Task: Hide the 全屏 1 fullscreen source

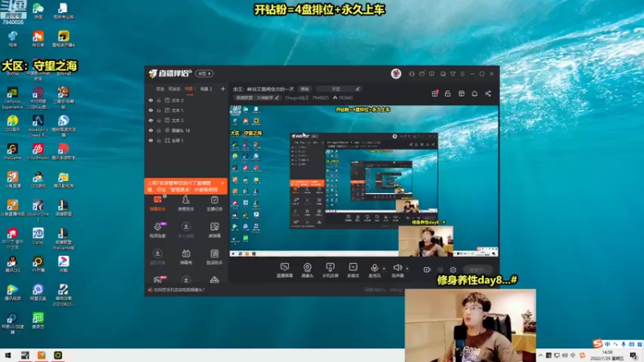Action: click(x=151, y=140)
